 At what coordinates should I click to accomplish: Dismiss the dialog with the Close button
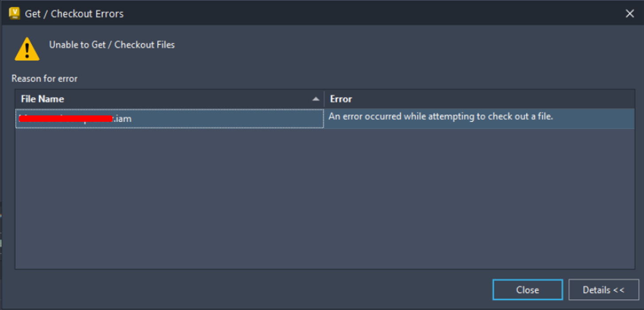coord(527,290)
